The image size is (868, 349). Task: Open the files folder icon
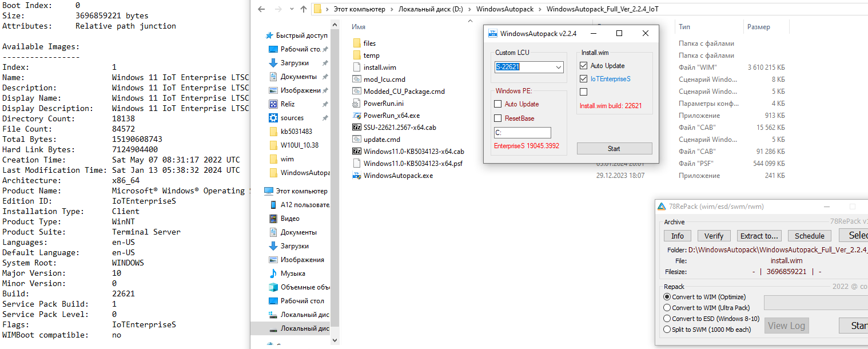pos(357,43)
